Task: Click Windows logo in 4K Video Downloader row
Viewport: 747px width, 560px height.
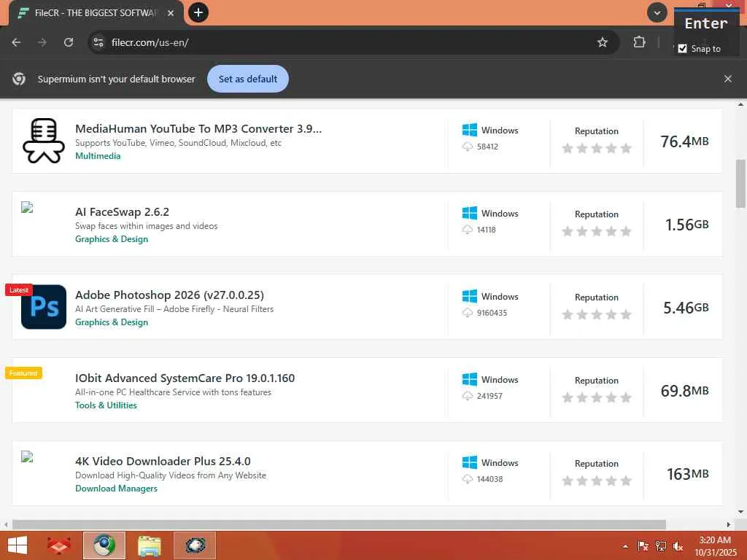Action: click(x=470, y=462)
